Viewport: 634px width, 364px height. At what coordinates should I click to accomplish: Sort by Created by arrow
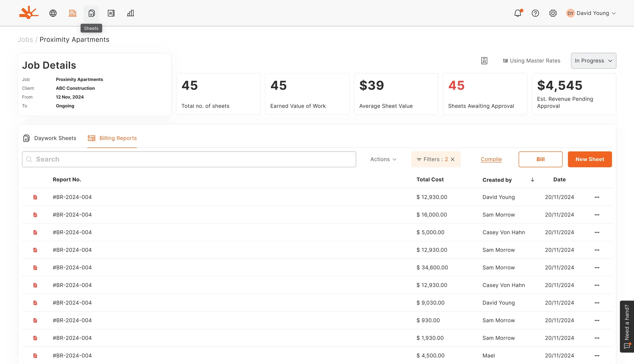pyautogui.click(x=532, y=180)
